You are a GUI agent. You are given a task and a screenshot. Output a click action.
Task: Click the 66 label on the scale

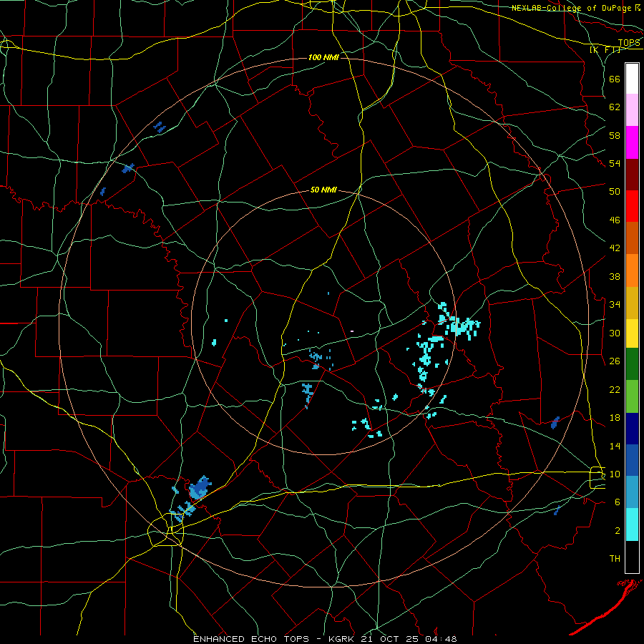click(615, 79)
